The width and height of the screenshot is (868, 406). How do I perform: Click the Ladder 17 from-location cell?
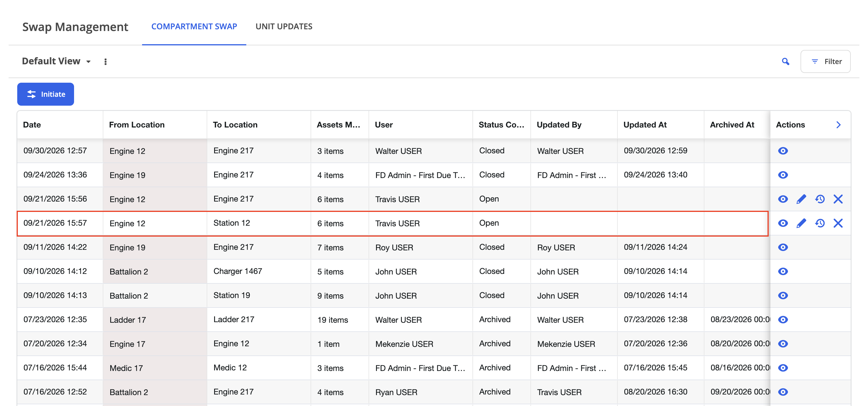coord(155,320)
